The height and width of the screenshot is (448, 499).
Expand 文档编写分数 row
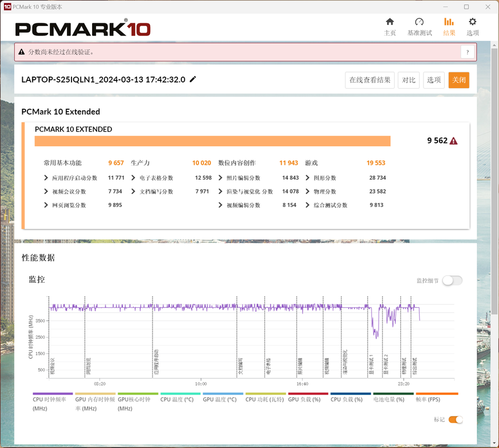pos(133,191)
